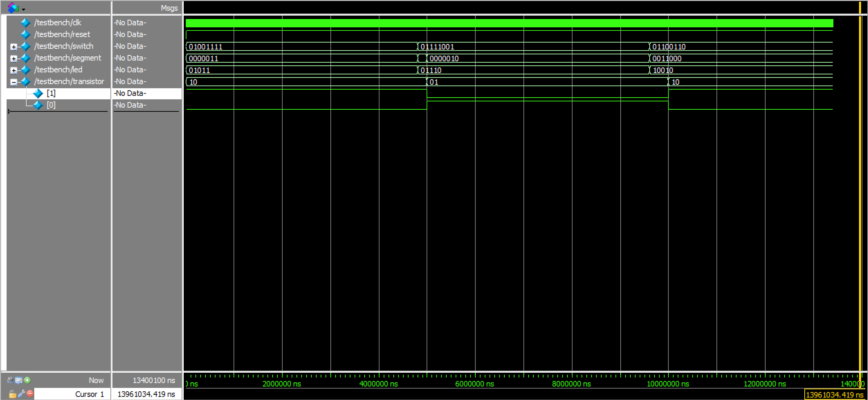Click the Msgs column header
The height and width of the screenshot is (400, 868).
(169, 8)
